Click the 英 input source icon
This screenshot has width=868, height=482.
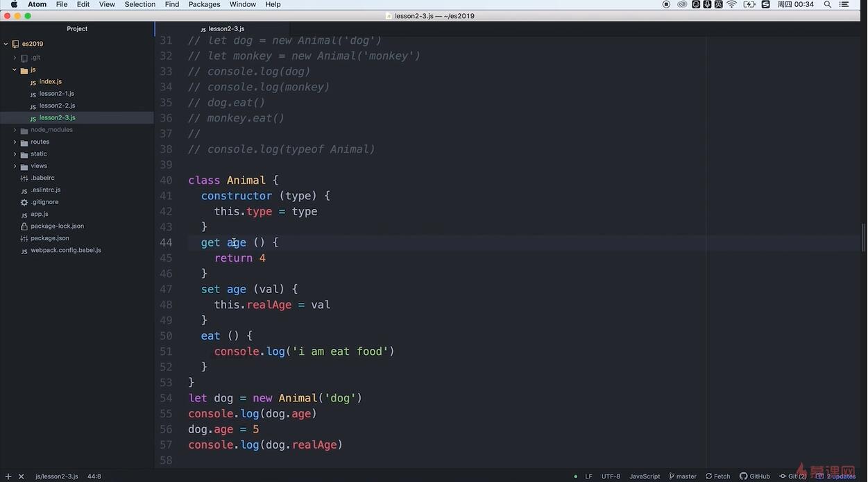tap(718, 4)
